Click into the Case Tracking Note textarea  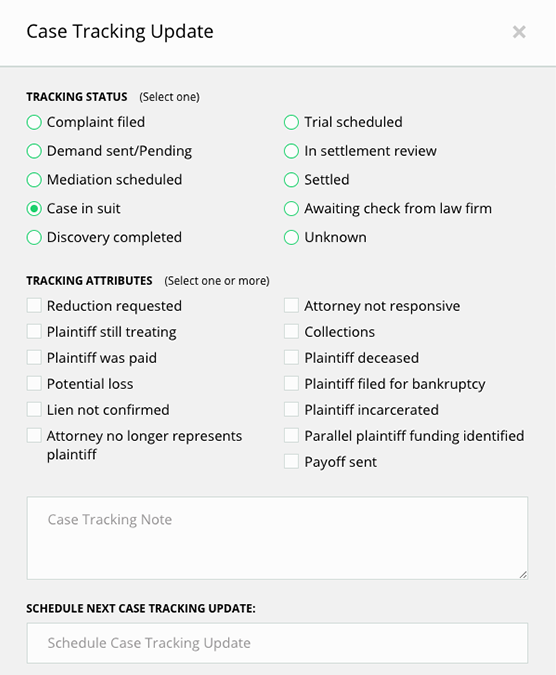tap(277, 538)
